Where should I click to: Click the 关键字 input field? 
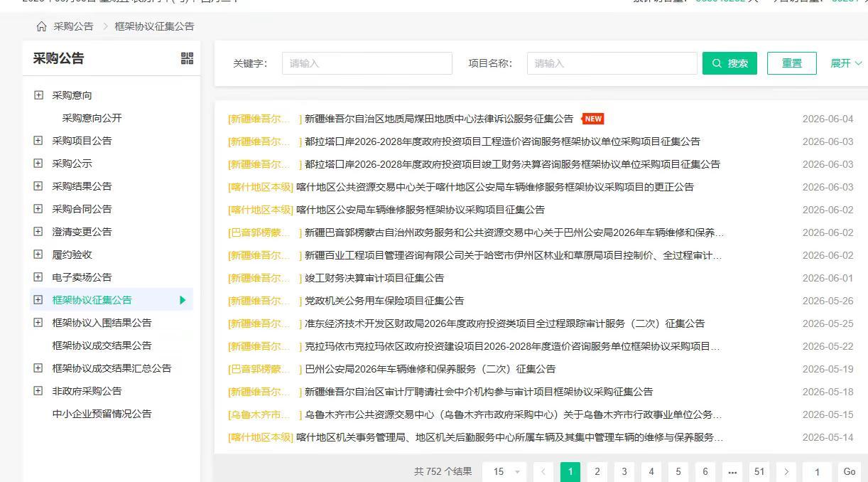(x=367, y=63)
